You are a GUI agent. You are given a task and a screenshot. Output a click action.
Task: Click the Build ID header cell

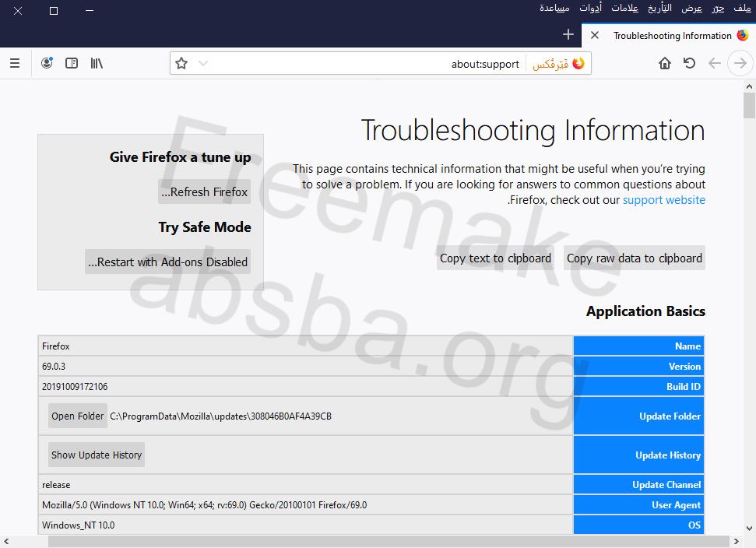(x=639, y=387)
